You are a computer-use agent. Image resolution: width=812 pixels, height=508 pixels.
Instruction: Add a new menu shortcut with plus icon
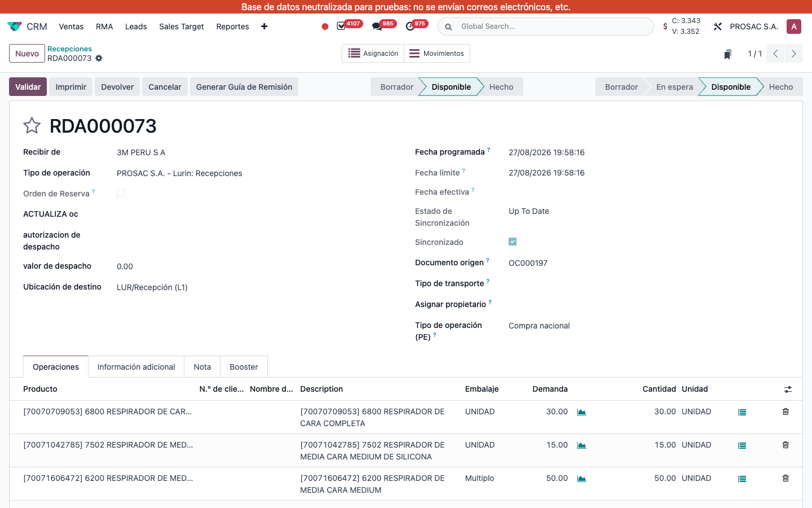[x=264, y=27]
